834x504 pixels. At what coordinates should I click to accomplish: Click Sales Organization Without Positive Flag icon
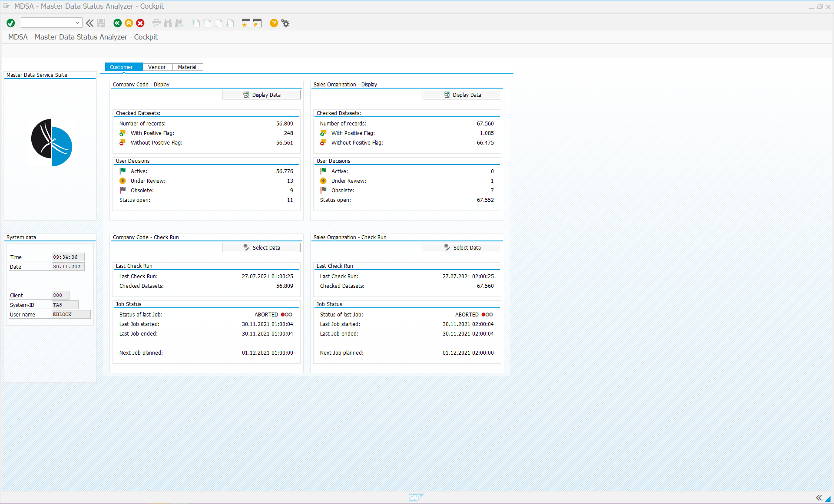[323, 142]
